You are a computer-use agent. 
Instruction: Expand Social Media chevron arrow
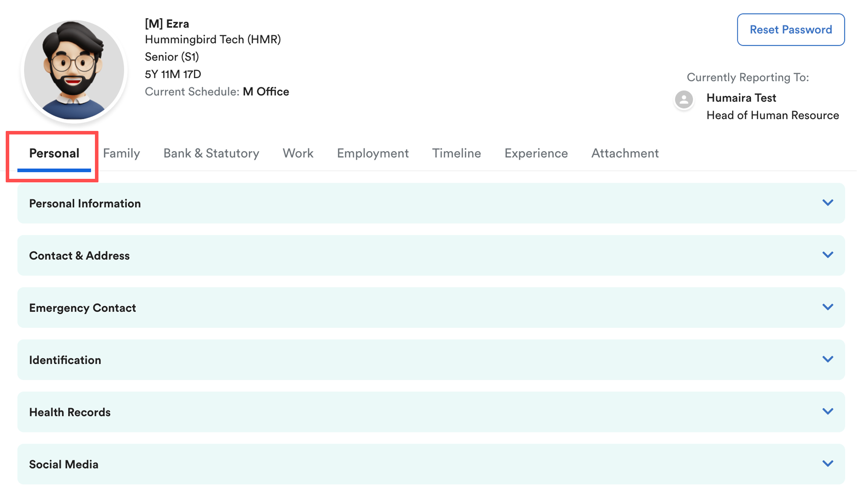click(827, 464)
